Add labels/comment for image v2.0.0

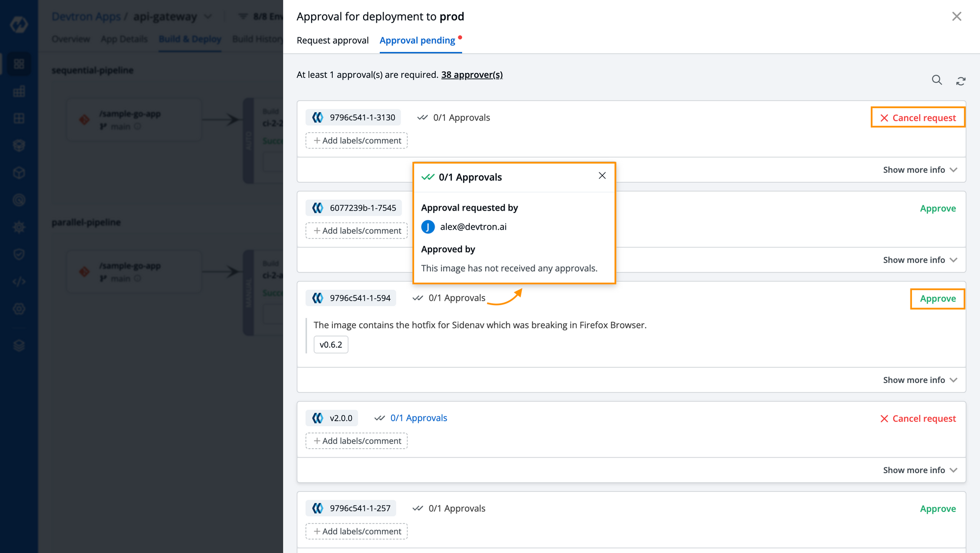[357, 441]
